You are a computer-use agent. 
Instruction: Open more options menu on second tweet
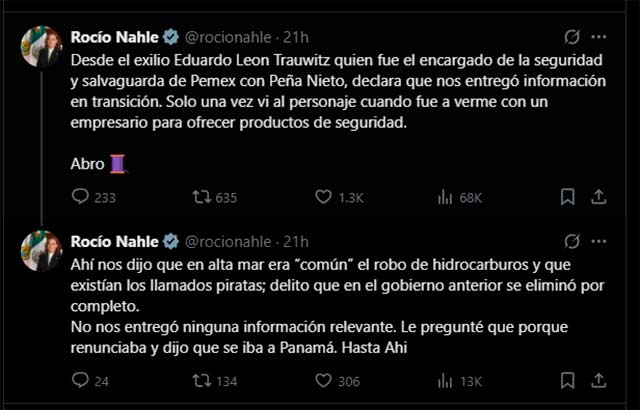pyautogui.click(x=599, y=241)
